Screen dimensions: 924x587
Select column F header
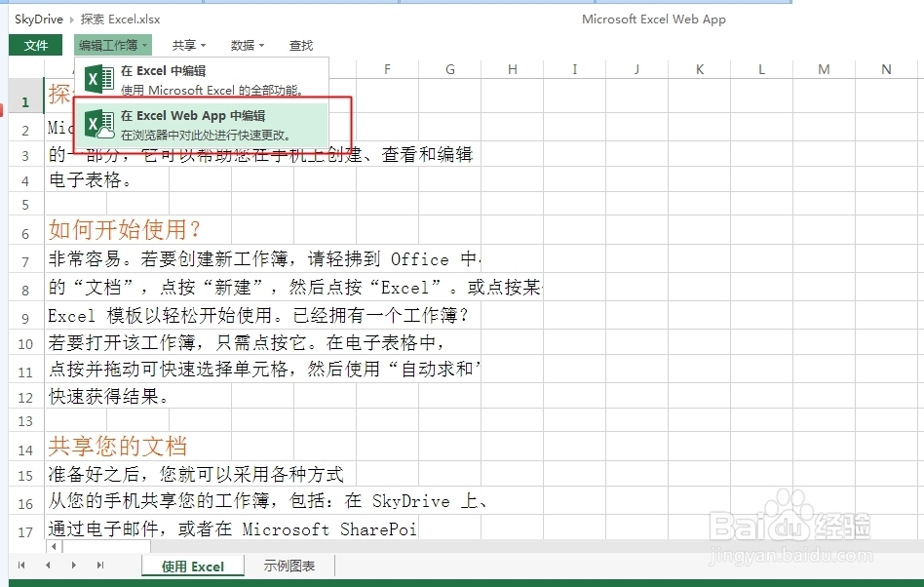(x=387, y=69)
